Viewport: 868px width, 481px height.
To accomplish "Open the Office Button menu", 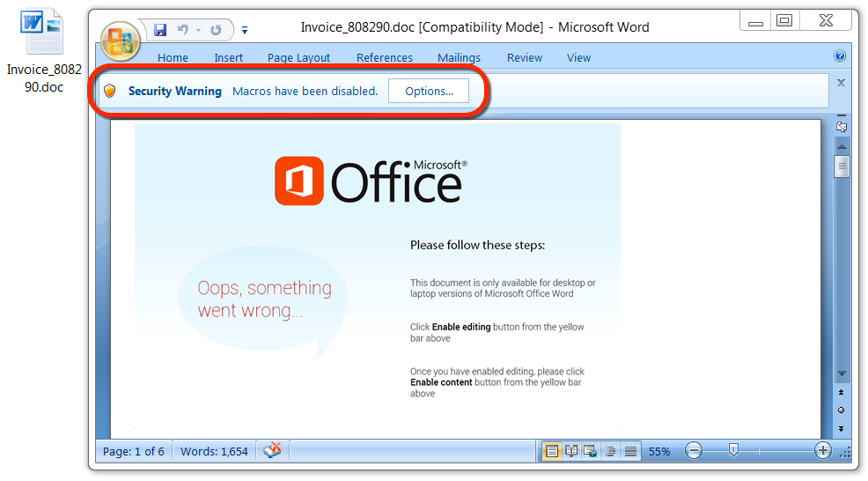I will pos(120,41).
